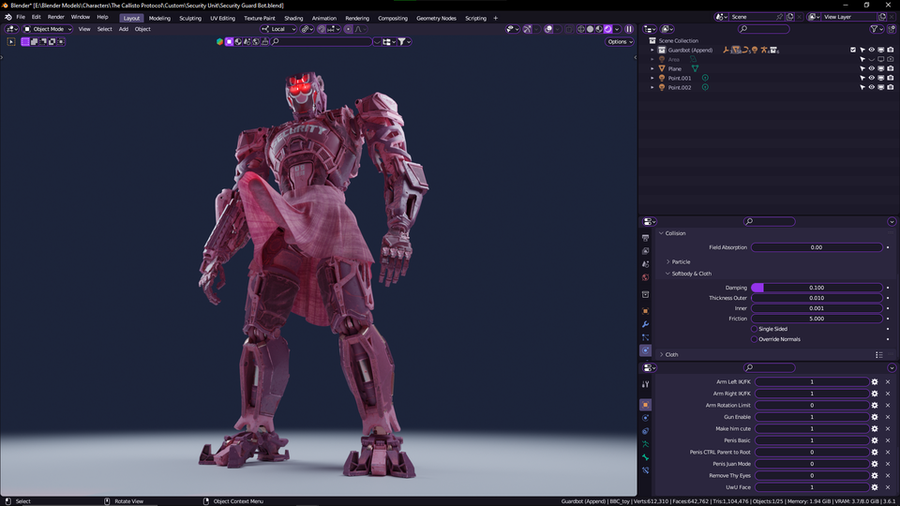Click Make him cute value field

(x=812, y=429)
